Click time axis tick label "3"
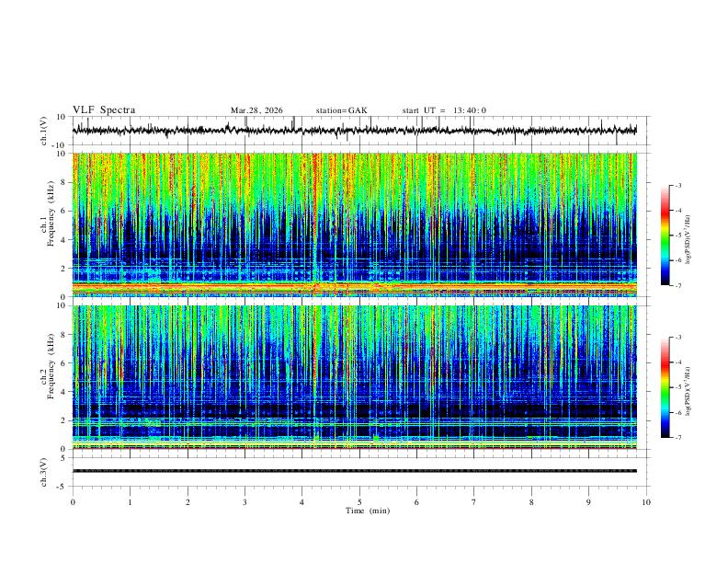 245,502
